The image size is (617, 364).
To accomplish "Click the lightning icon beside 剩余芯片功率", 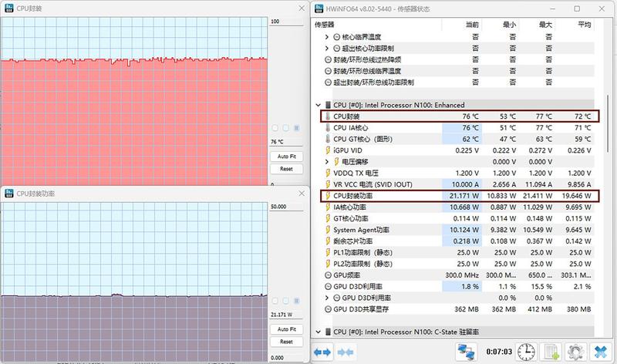I will (x=328, y=241).
